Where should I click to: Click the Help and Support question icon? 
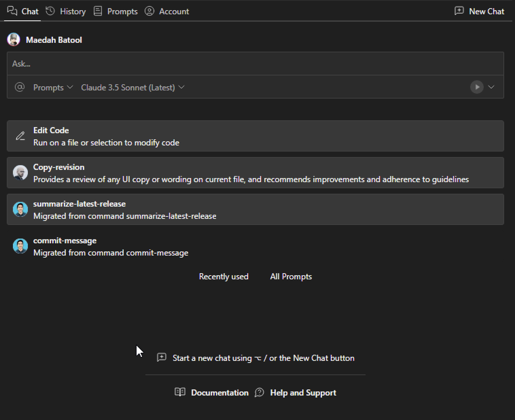pyautogui.click(x=260, y=392)
